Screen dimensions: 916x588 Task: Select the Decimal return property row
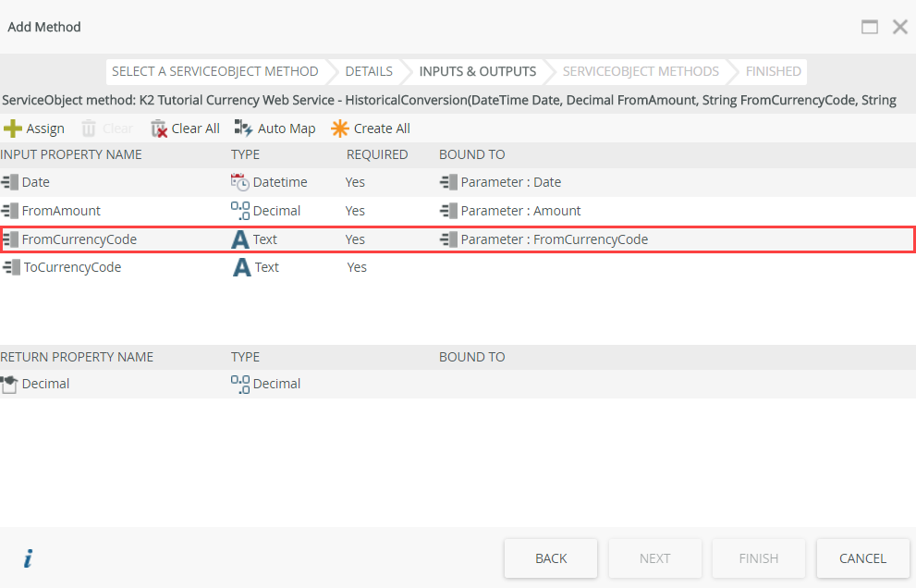pos(45,384)
